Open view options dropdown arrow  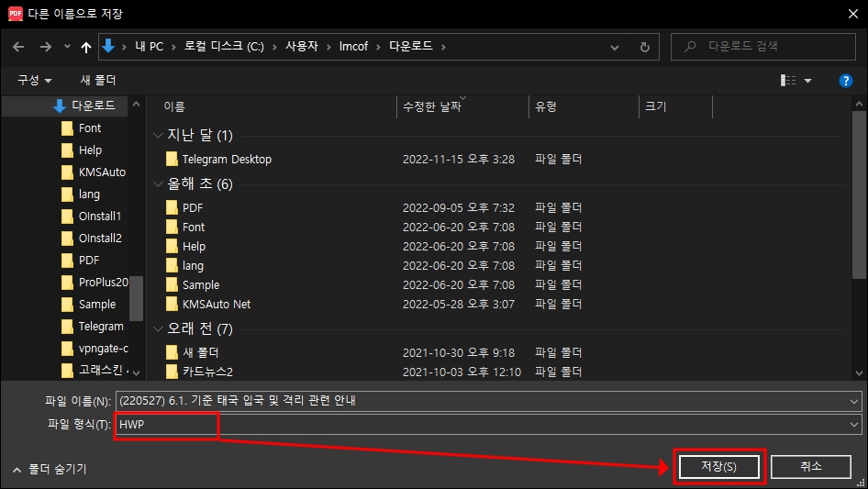[807, 81]
